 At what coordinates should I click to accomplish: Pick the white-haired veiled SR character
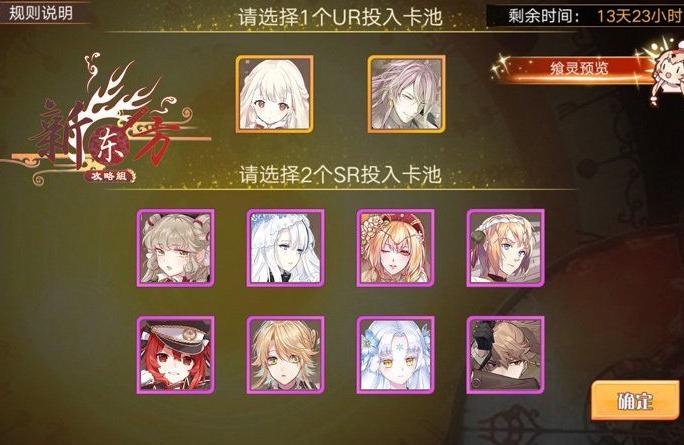286,248
